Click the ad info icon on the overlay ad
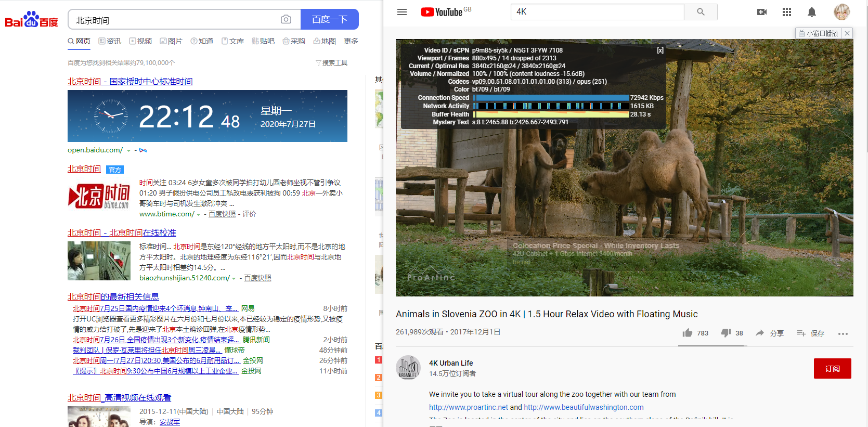Image resolution: width=868 pixels, height=427 pixels. pos(726,244)
